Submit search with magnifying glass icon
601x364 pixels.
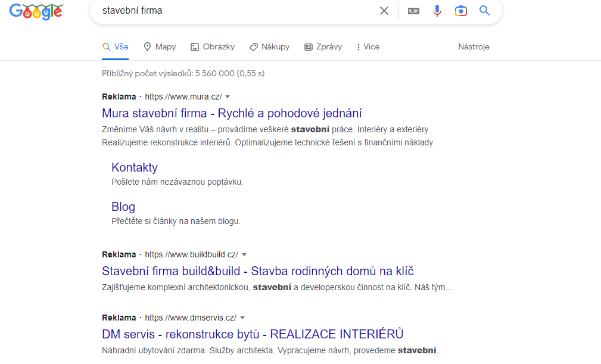(484, 11)
